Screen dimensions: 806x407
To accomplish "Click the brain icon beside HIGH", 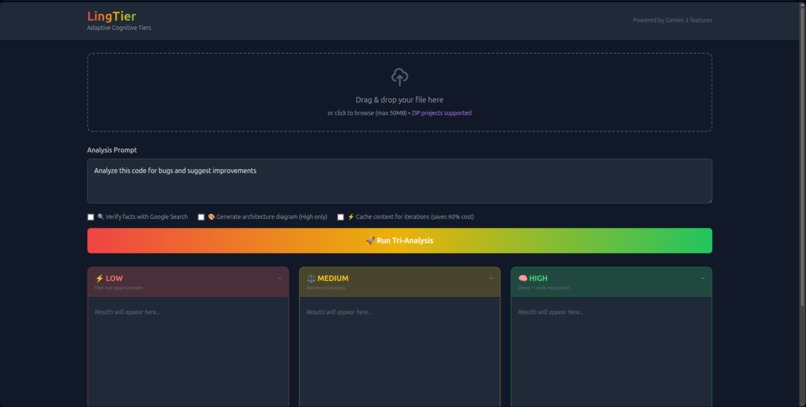I will point(523,279).
